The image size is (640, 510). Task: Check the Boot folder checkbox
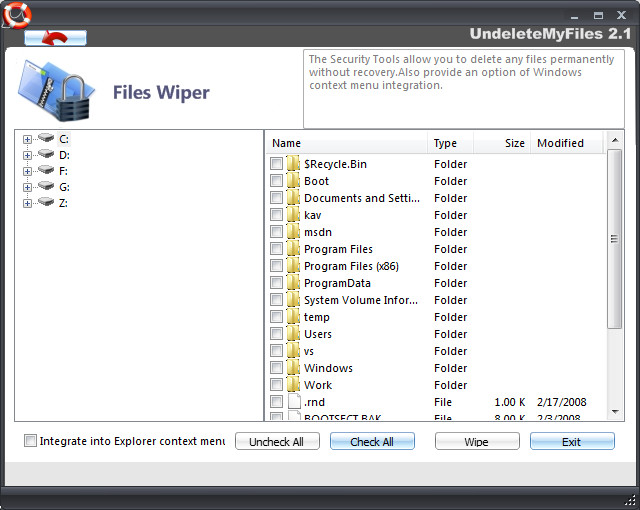[x=276, y=181]
